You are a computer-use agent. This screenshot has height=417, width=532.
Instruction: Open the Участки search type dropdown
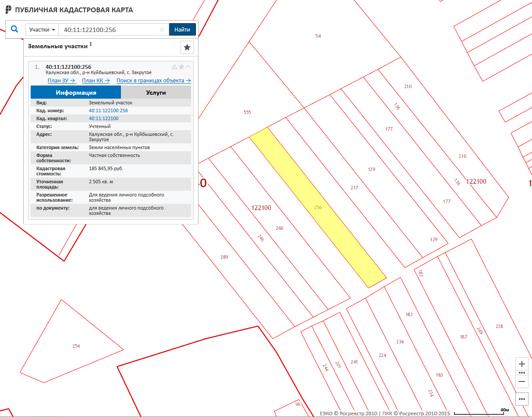[x=42, y=30]
